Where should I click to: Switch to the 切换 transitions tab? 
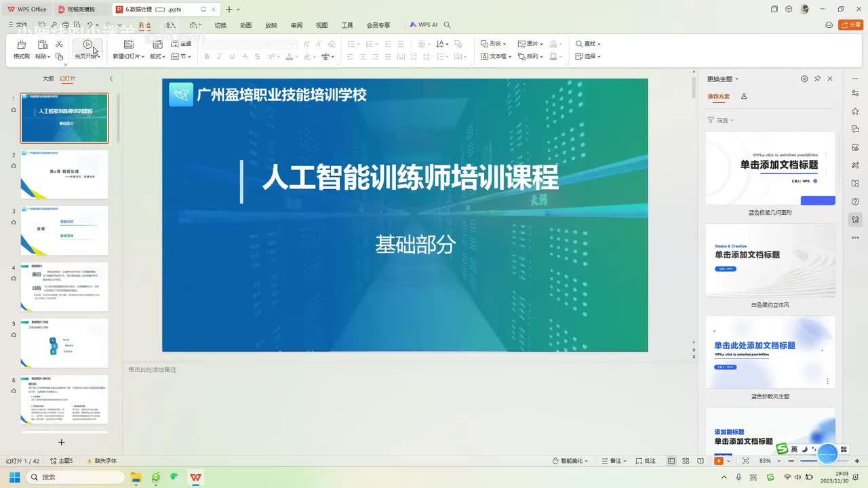220,25
